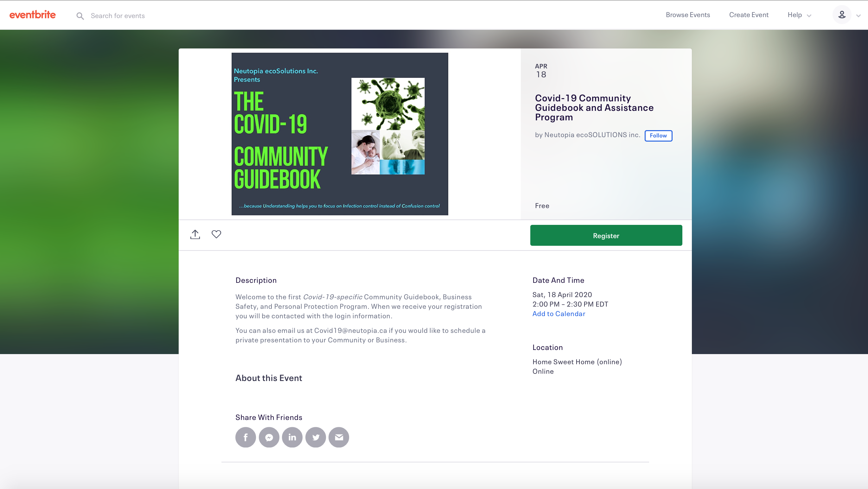Click the 'Description' heading
The height and width of the screenshot is (489, 868).
(x=256, y=280)
